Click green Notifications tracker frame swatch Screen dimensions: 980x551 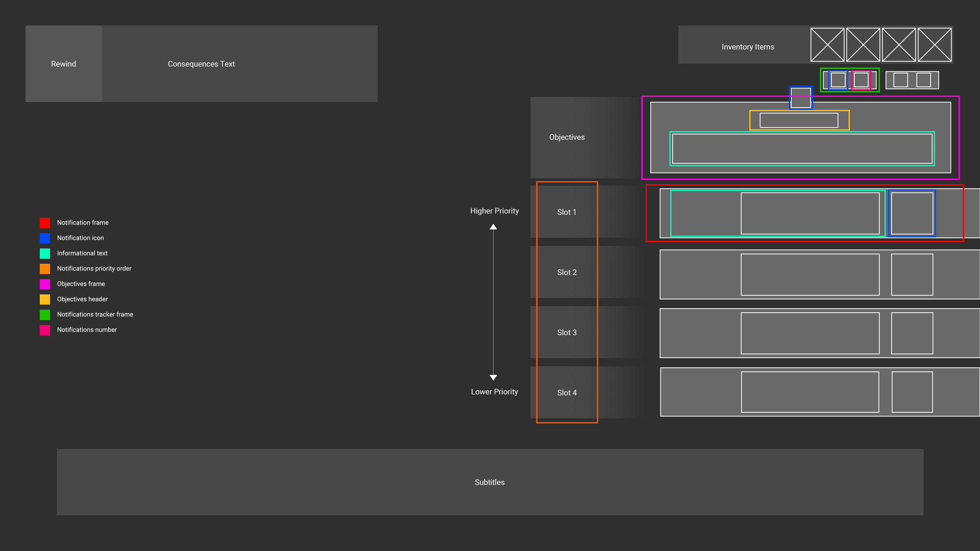pyautogui.click(x=45, y=315)
